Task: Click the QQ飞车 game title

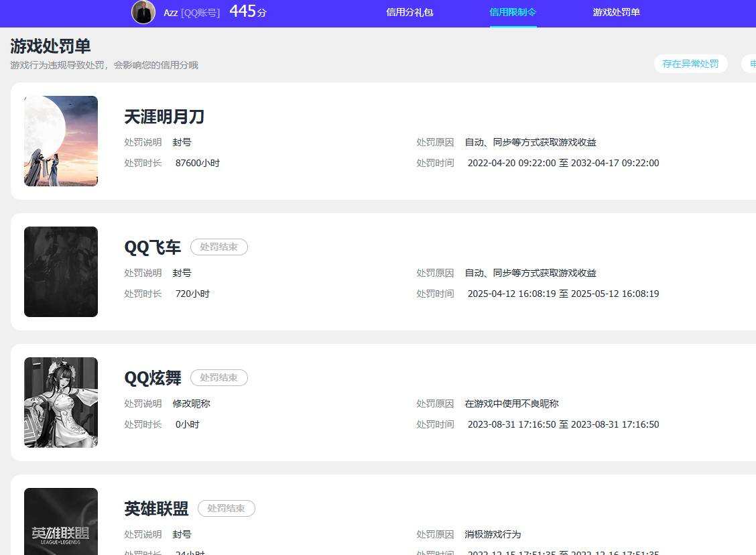Action: 152,247
